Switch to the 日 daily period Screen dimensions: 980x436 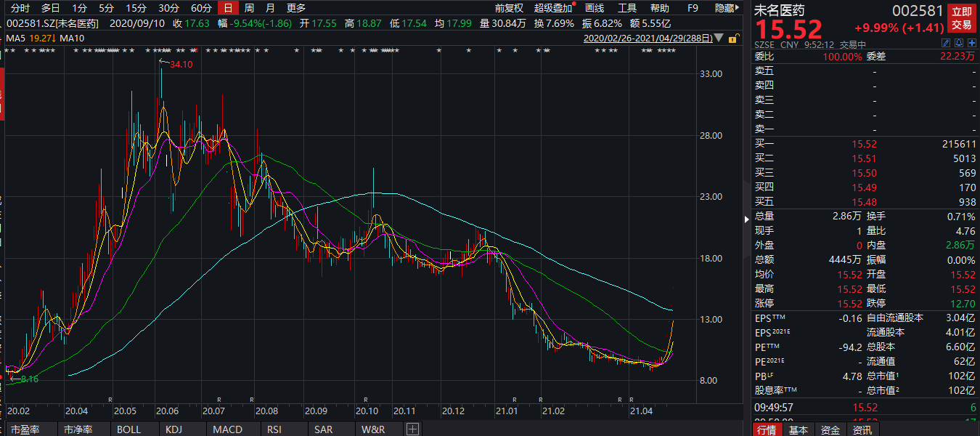pyautogui.click(x=228, y=8)
